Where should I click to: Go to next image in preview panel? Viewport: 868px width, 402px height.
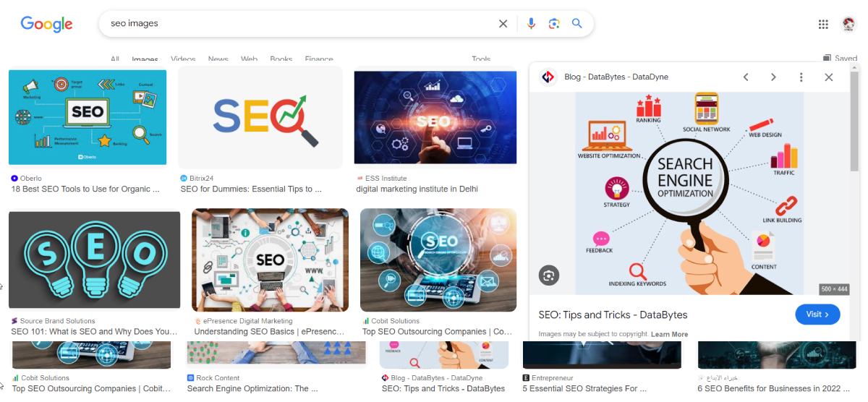point(773,77)
